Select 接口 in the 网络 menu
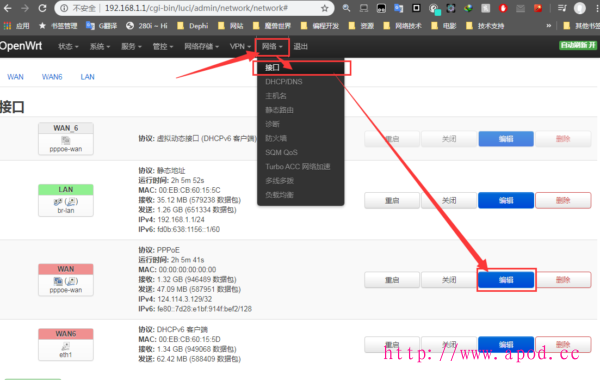The width and height of the screenshot is (600, 380). [x=301, y=68]
